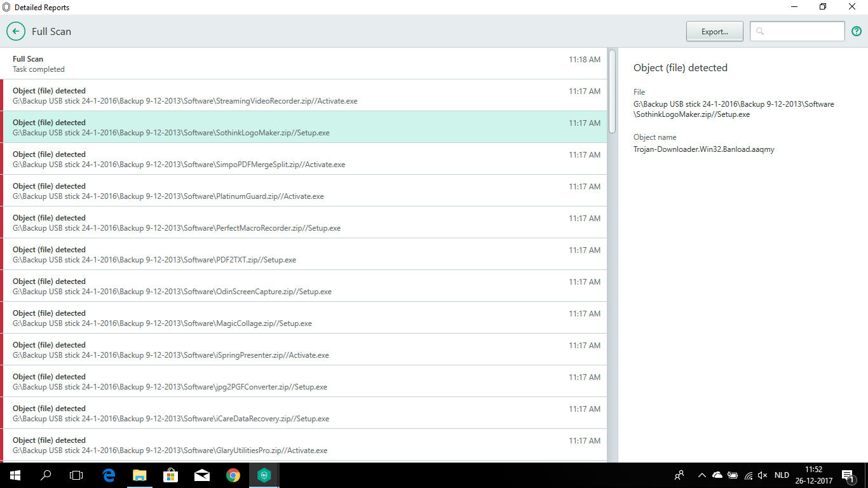
Task: Click the SothinkLogoMaker file path in details panel
Action: 734,109
